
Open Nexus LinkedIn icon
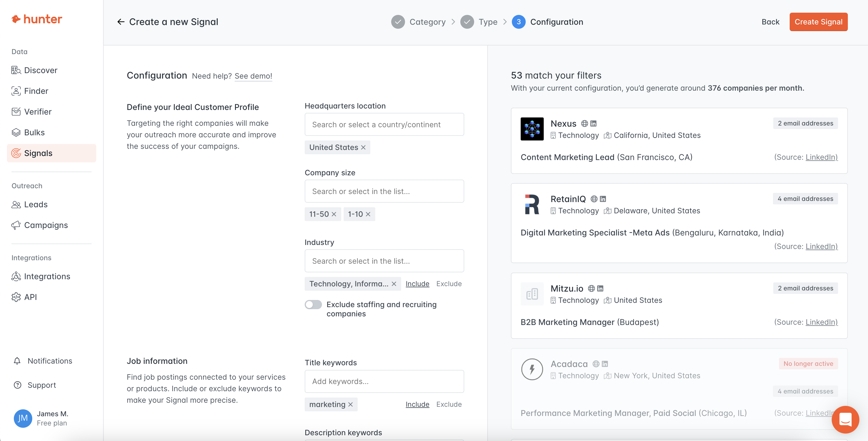[x=594, y=124]
